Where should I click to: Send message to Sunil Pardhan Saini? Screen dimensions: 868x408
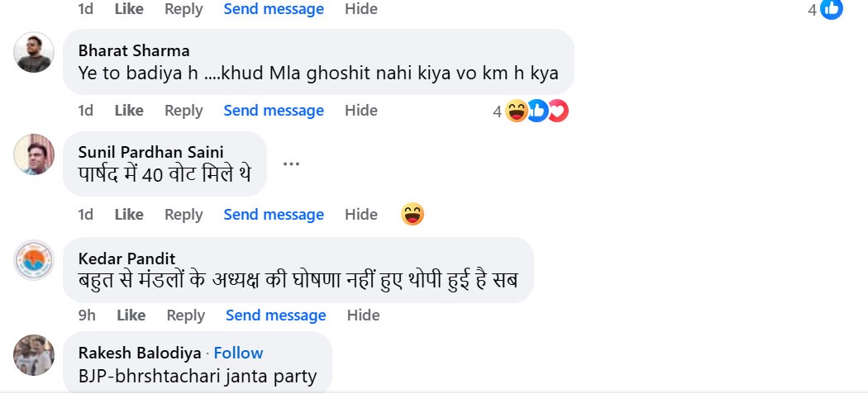[x=274, y=215]
